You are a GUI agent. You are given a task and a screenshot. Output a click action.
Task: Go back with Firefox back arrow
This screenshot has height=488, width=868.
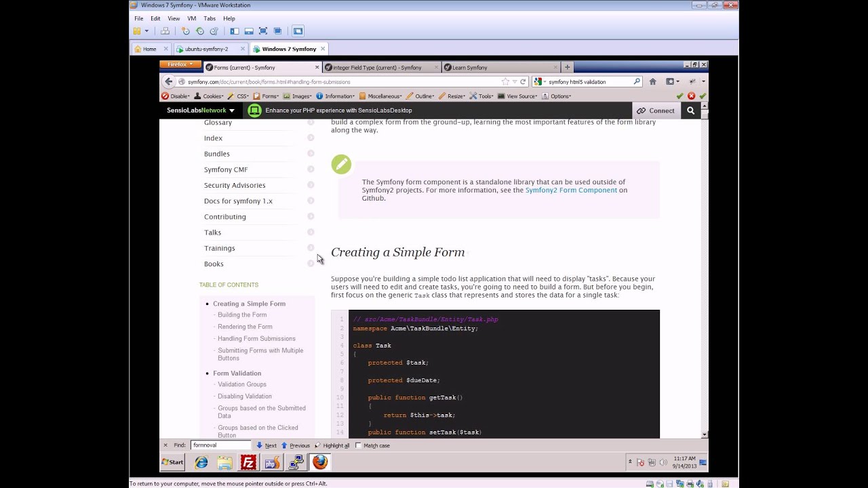click(169, 81)
